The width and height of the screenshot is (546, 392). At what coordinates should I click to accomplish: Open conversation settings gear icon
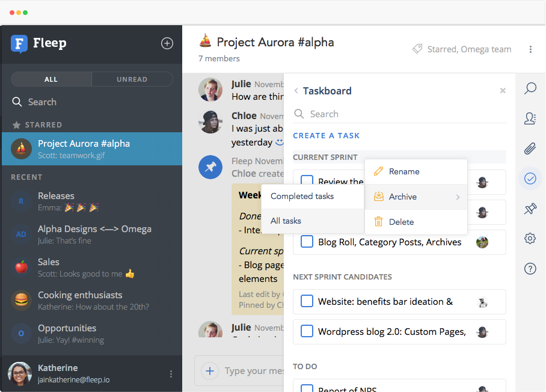click(530, 239)
